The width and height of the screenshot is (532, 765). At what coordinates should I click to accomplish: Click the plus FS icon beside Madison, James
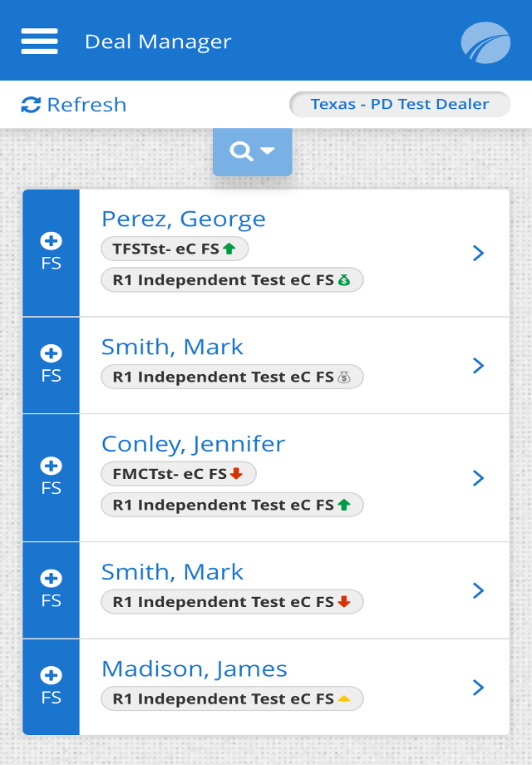click(x=51, y=675)
